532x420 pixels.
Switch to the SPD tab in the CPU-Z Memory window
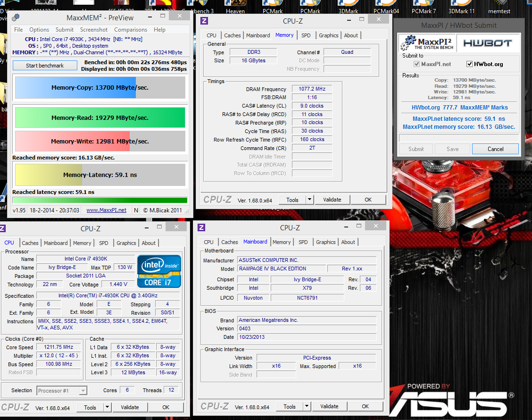point(306,35)
